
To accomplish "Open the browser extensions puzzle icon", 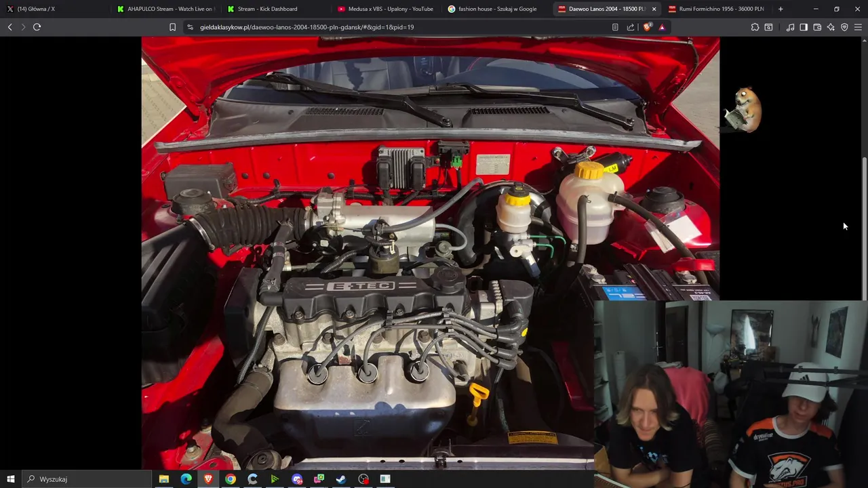I will click(x=755, y=27).
